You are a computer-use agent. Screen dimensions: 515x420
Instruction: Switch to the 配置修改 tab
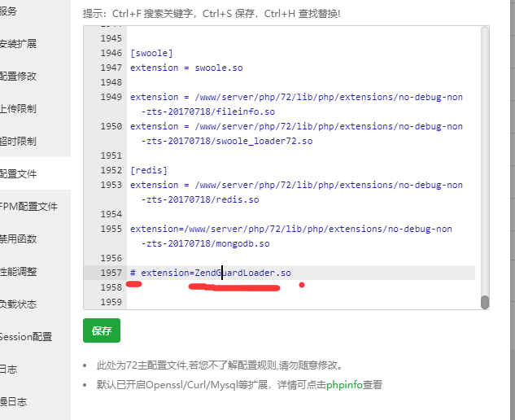[20, 76]
